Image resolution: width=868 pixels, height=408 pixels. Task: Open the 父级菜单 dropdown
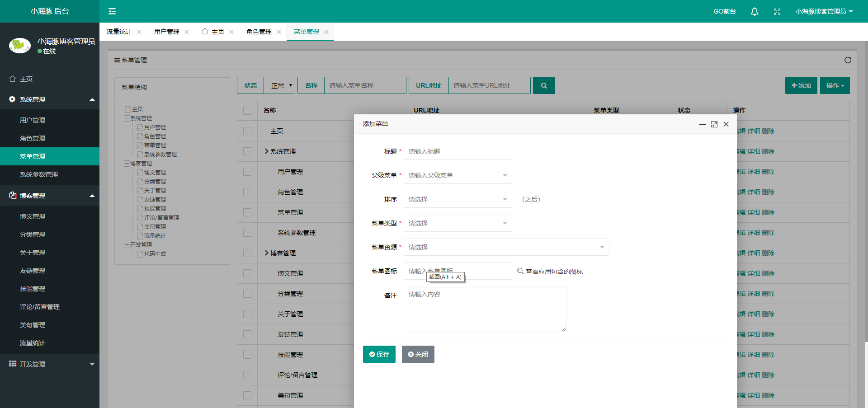click(x=458, y=175)
